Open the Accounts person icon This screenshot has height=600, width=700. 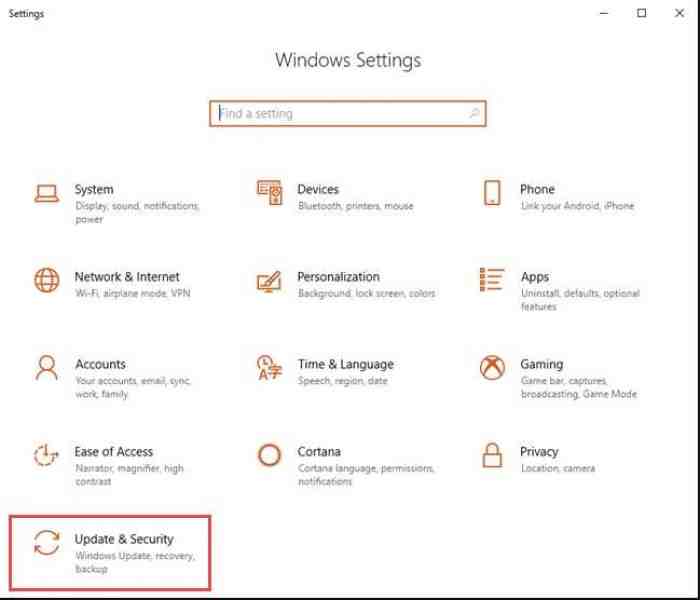tap(46, 367)
